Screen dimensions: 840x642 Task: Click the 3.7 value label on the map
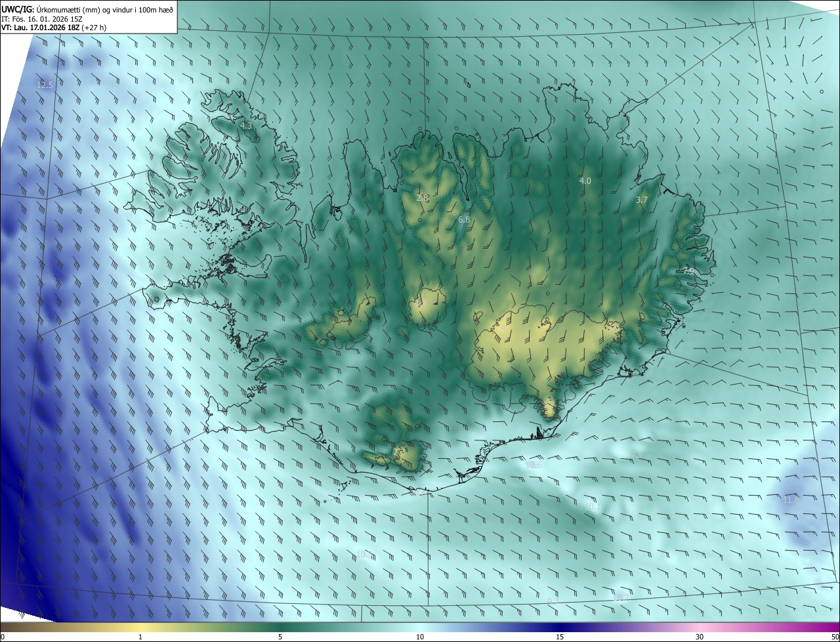642,200
